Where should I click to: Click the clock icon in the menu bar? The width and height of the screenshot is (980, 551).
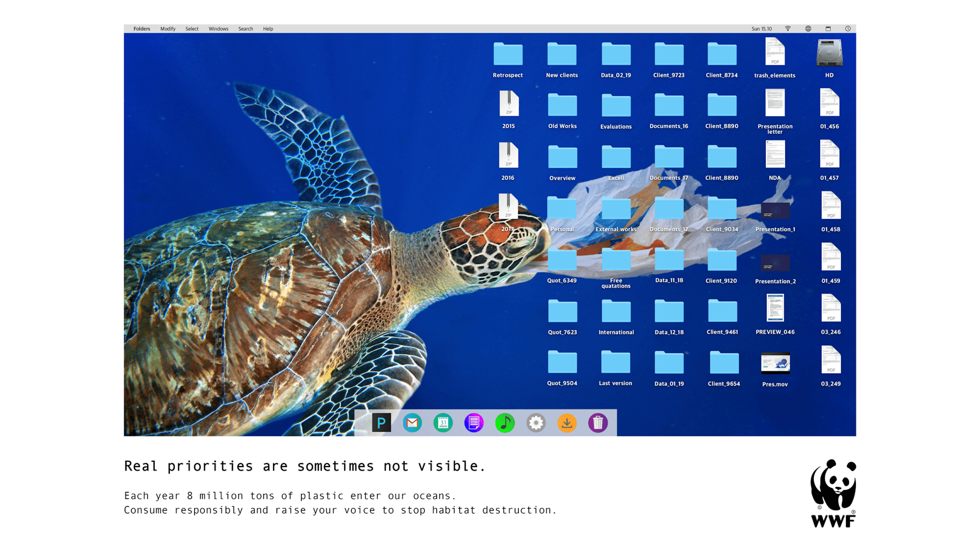[848, 29]
